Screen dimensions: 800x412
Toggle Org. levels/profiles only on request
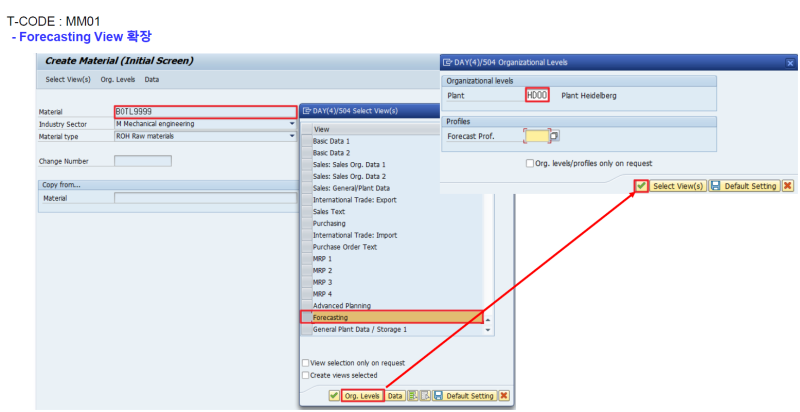point(530,164)
